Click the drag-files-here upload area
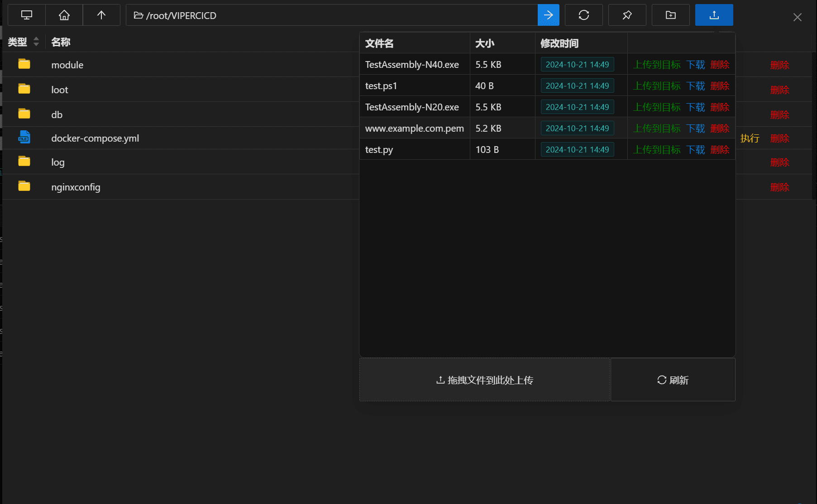Screen dimensions: 817x504 click(484, 380)
